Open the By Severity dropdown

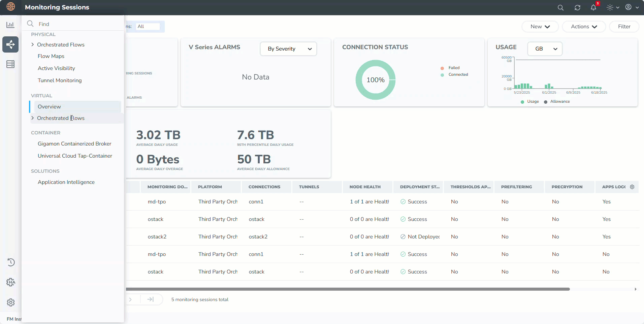coord(288,49)
